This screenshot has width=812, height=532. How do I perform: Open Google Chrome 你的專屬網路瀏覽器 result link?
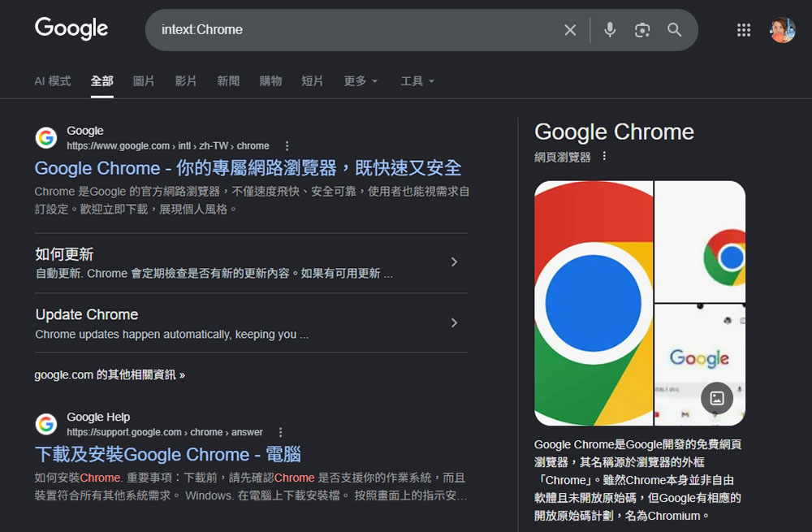coord(248,168)
